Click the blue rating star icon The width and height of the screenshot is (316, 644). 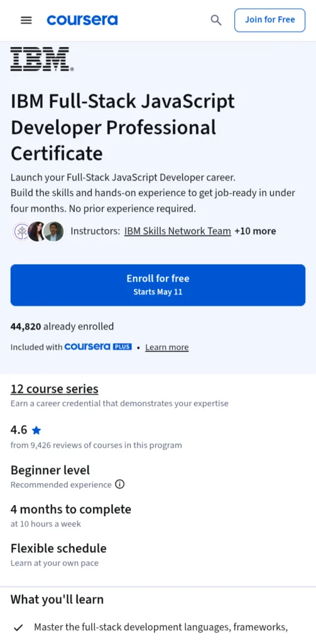36,430
